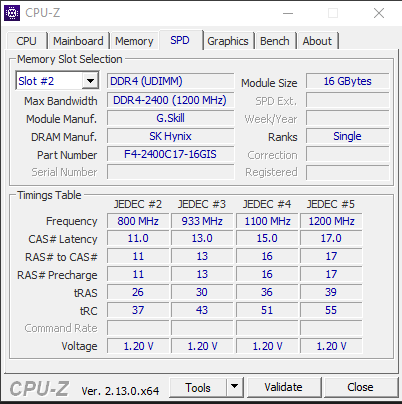Click the JEDEC #5 voltage 1.20 V cell
Viewport: 402px width, 404px height.
[331, 346]
